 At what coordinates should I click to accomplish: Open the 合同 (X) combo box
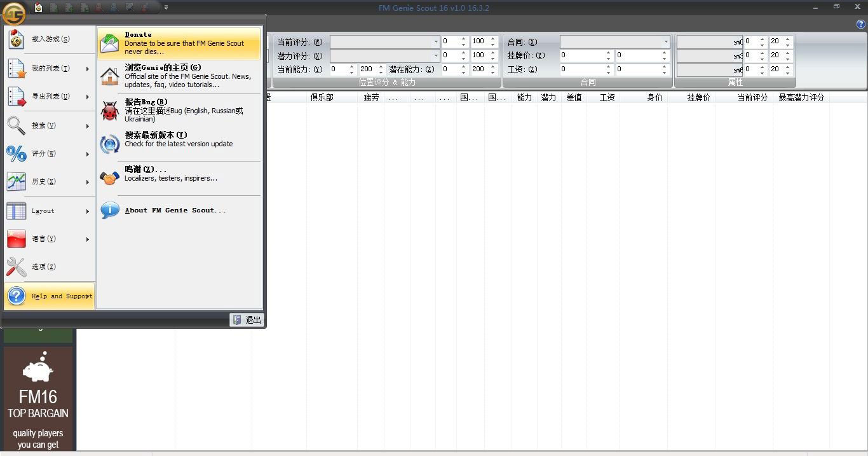[x=614, y=41]
